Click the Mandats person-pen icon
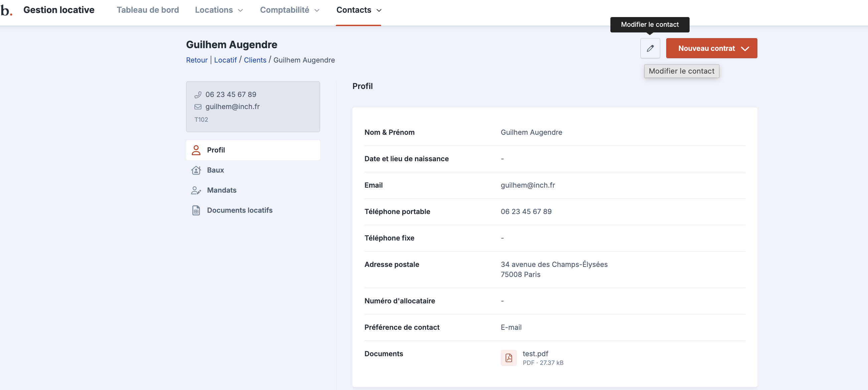The width and height of the screenshot is (868, 390). click(x=196, y=190)
